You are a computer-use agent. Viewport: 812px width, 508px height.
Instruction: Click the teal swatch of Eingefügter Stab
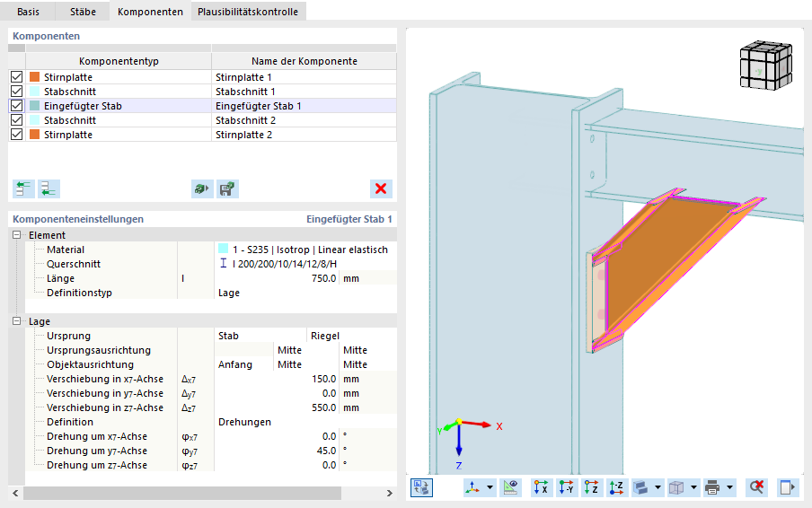tap(35, 106)
